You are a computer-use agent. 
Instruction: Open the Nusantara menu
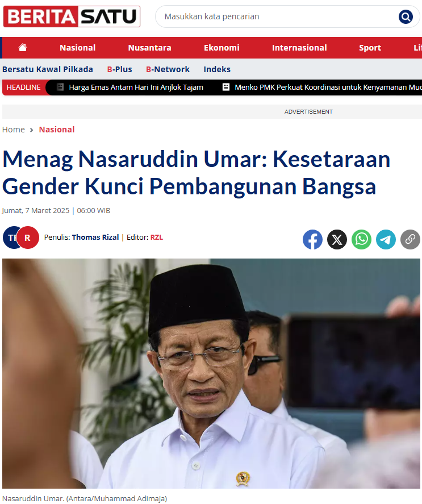pos(149,48)
